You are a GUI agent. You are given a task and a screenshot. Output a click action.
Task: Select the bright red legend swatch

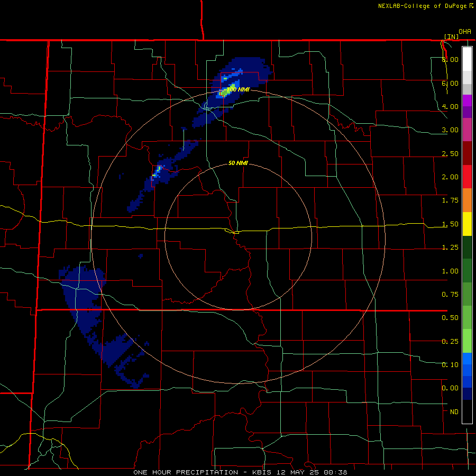click(467, 177)
